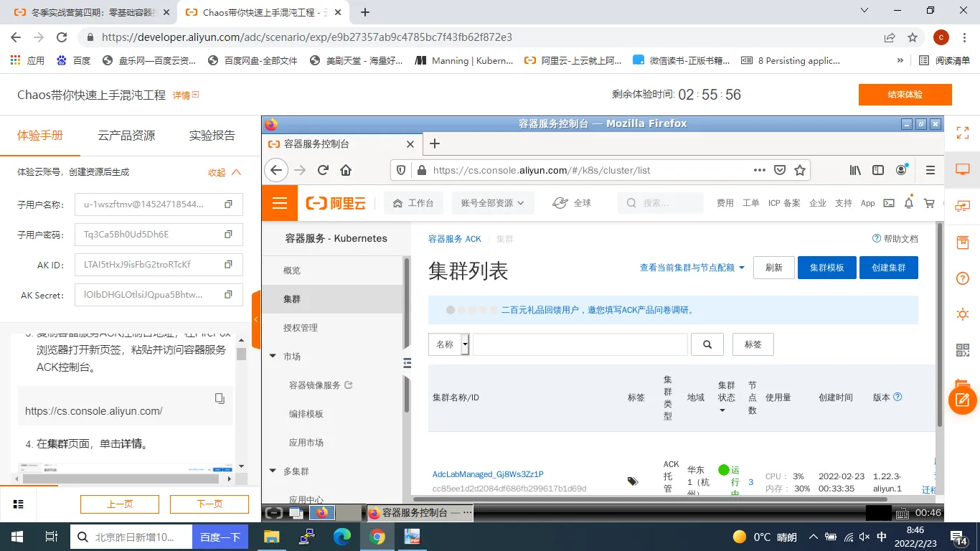Open Firefox application menu
Viewport: 980px width, 551px height.
(930, 170)
